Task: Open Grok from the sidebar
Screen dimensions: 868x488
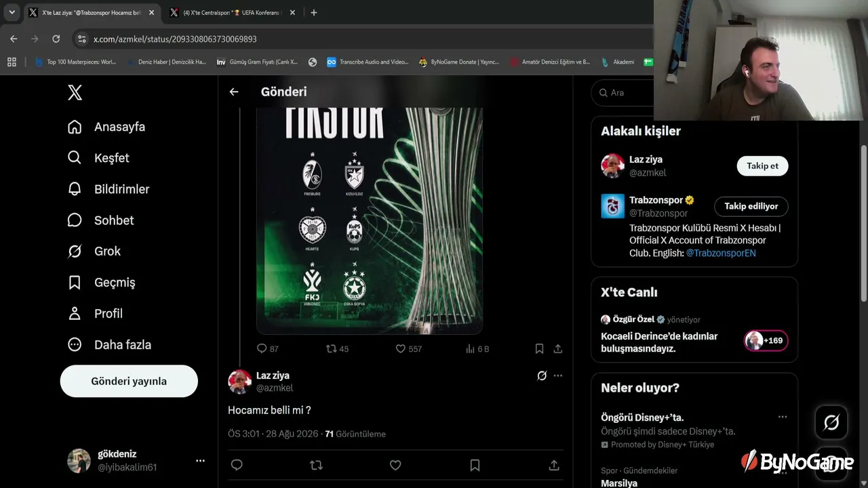Action: coord(94,251)
